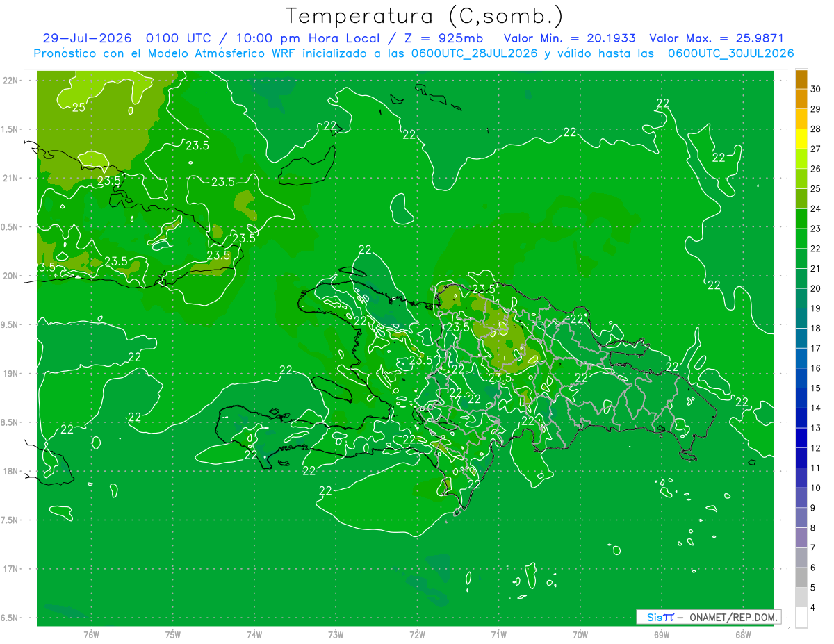Click the color scale label '27'
This screenshot has height=644, width=834.
816,149
